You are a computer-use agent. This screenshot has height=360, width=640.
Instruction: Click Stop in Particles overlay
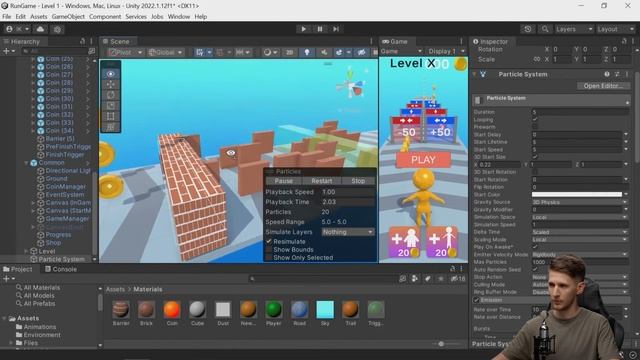358,181
